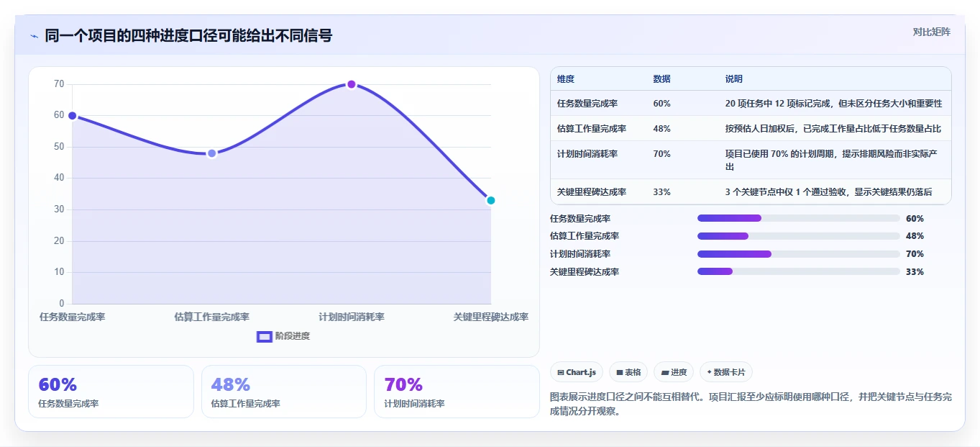Viewport: 980px width, 447px height.
Task: Click the x-axis label 计划时间消耗率 under the chart
Action: click(x=352, y=317)
